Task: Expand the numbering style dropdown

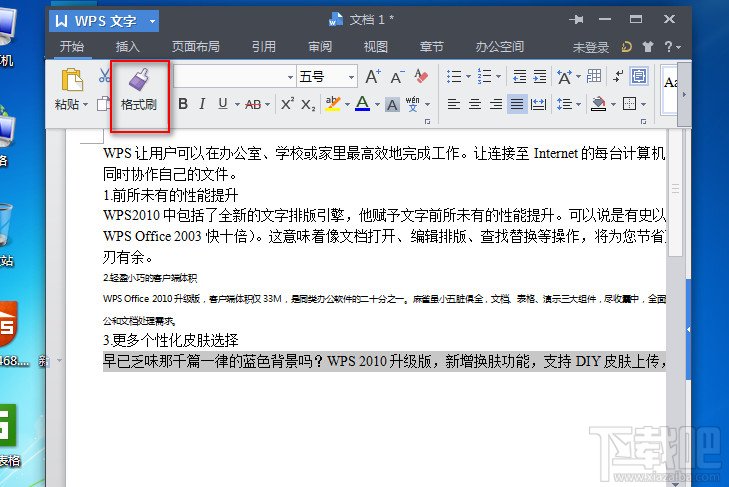Action: pos(498,76)
